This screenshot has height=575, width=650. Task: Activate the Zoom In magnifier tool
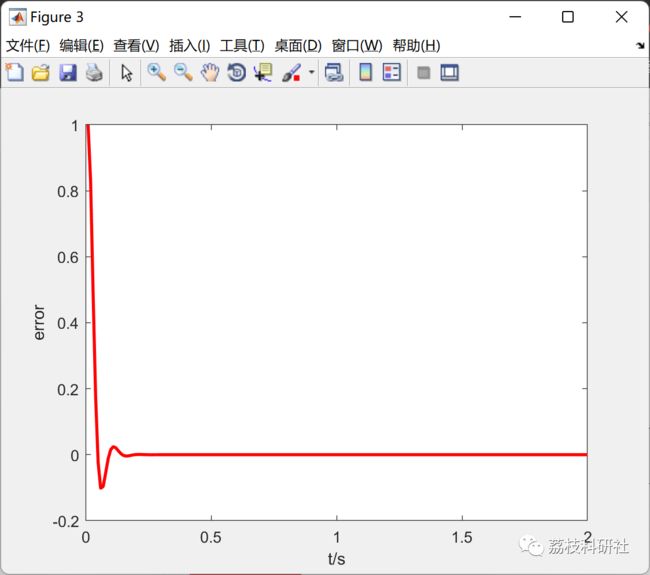(157, 73)
